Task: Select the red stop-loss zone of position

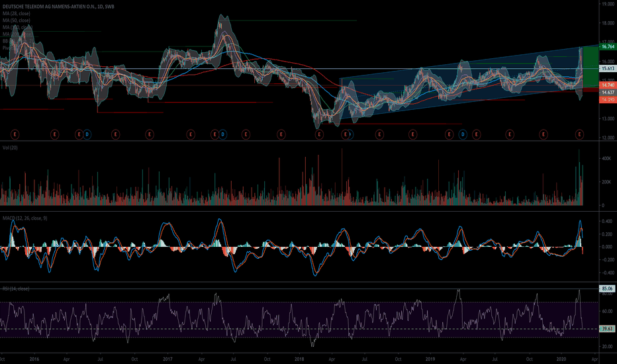Action: click(591, 90)
